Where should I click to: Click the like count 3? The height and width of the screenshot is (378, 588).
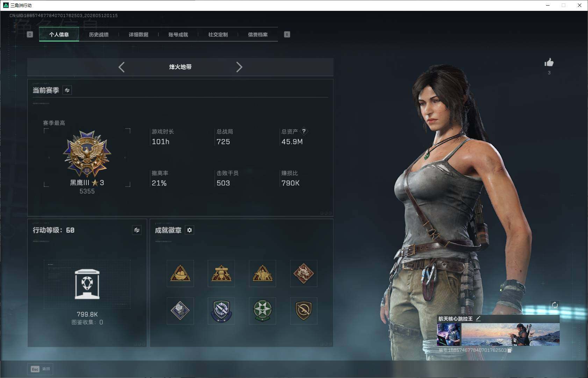point(549,73)
